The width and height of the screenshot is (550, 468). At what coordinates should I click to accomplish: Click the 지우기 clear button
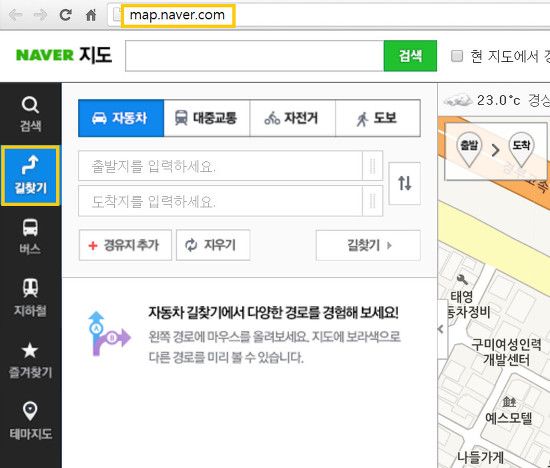pyautogui.click(x=213, y=245)
